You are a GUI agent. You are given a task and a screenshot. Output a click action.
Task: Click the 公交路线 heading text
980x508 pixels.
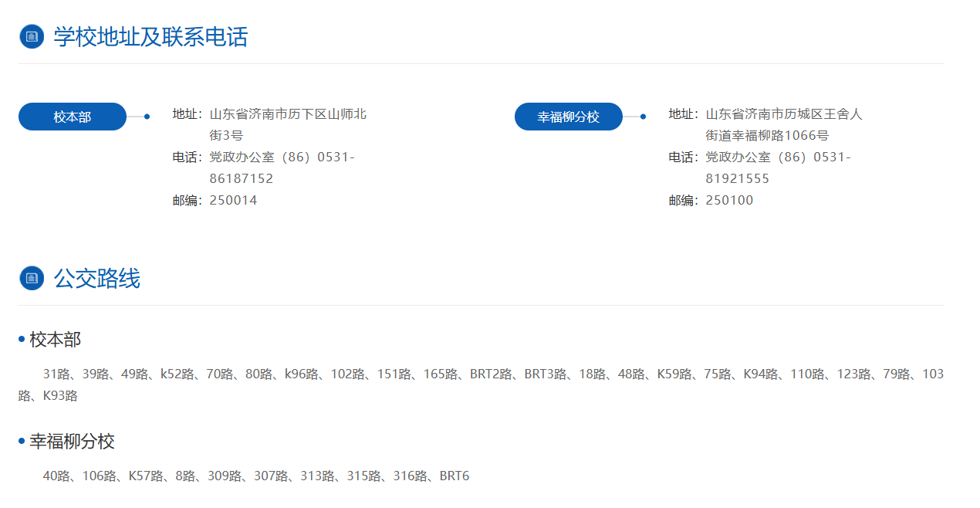[97, 278]
